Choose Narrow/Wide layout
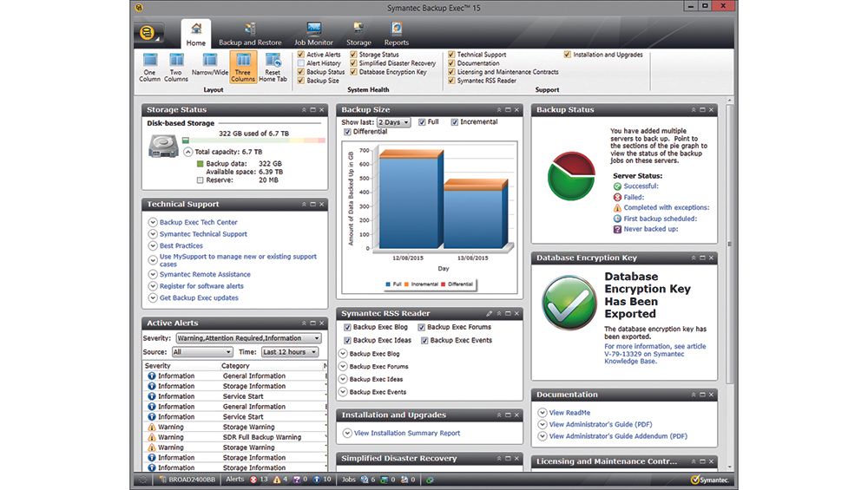Viewport: 868px width, 490px height. (x=210, y=65)
